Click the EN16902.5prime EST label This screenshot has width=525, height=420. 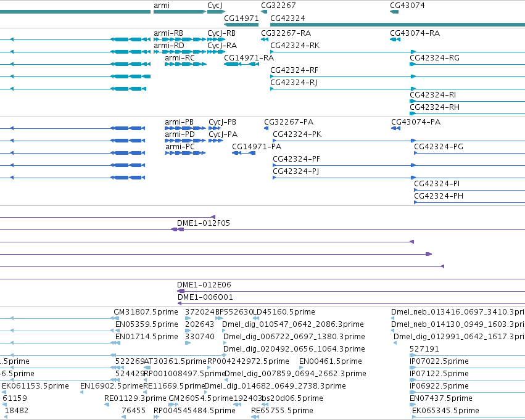click(112, 387)
